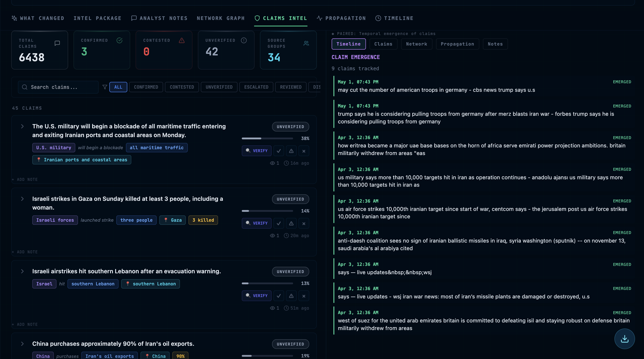
Task: Dismiss the U.S. military blockade claim
Action: 304,151
